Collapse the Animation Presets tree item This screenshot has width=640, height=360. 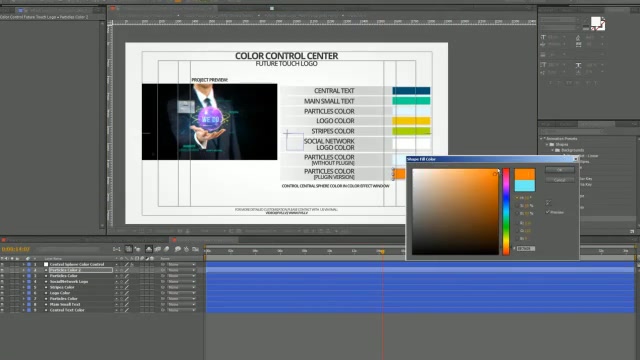541,139
